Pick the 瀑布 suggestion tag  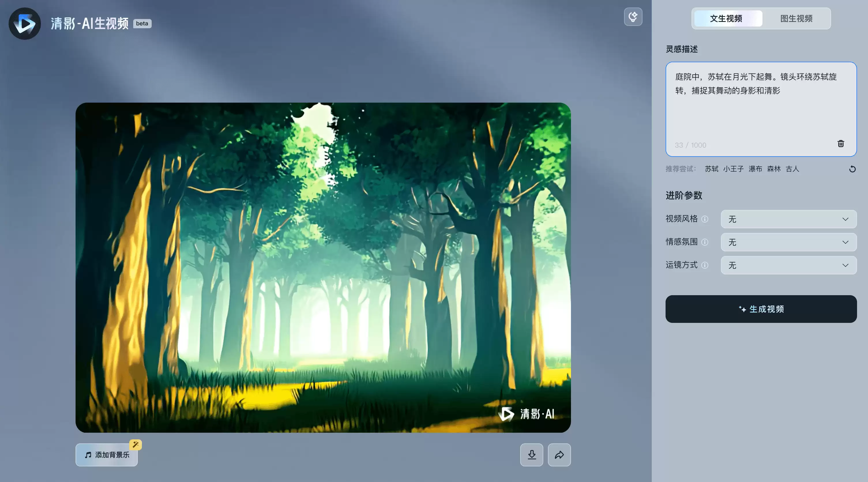point(755,169)
